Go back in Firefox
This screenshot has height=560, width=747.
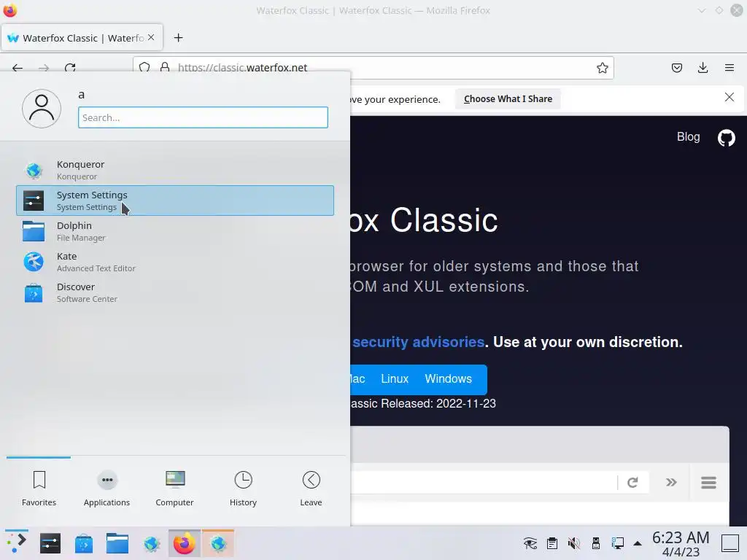[x=18, y=68]
